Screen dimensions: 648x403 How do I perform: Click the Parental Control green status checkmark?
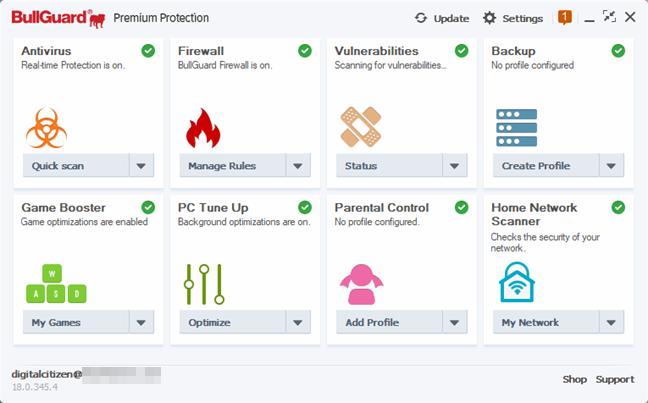462,207
